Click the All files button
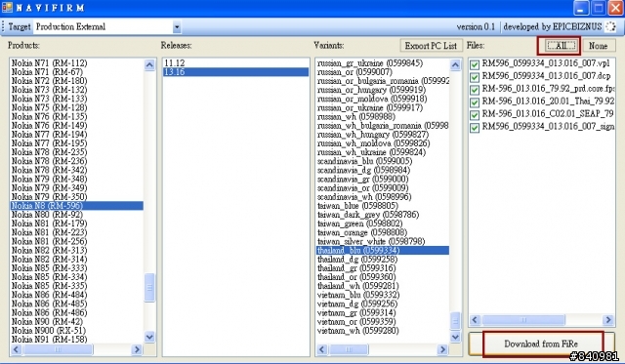 tap(561, 46)
